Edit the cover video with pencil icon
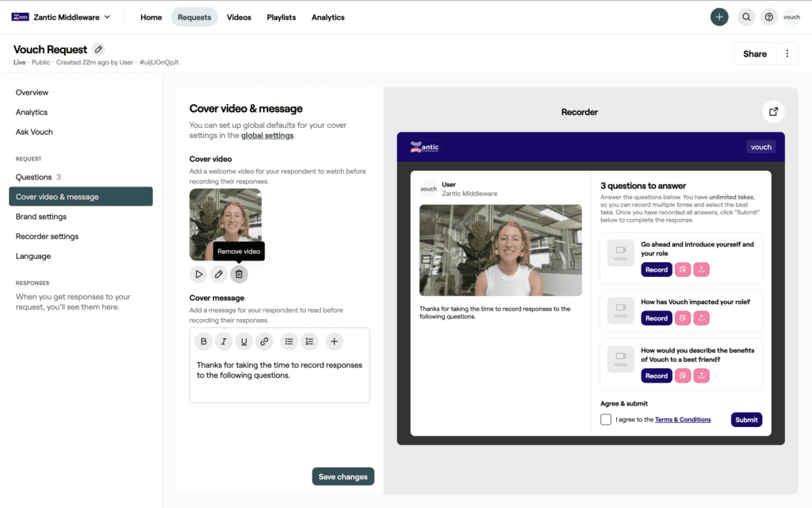The image size is (812, 508). (x=219, y=274)
